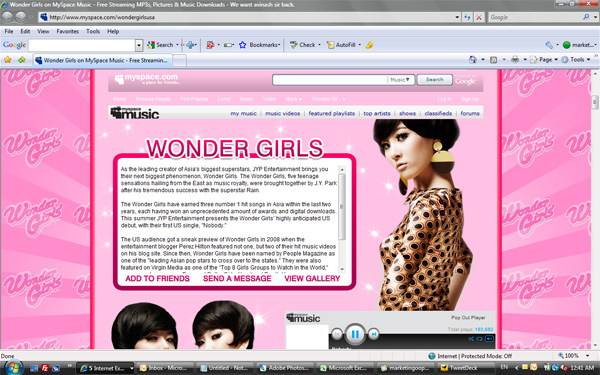Image resolution: width=600 pixels, height=375 pixels.
Task: Expand the dropdown arrow beside AutoFill
Action: pyautogui.click(x=359, y=45)
